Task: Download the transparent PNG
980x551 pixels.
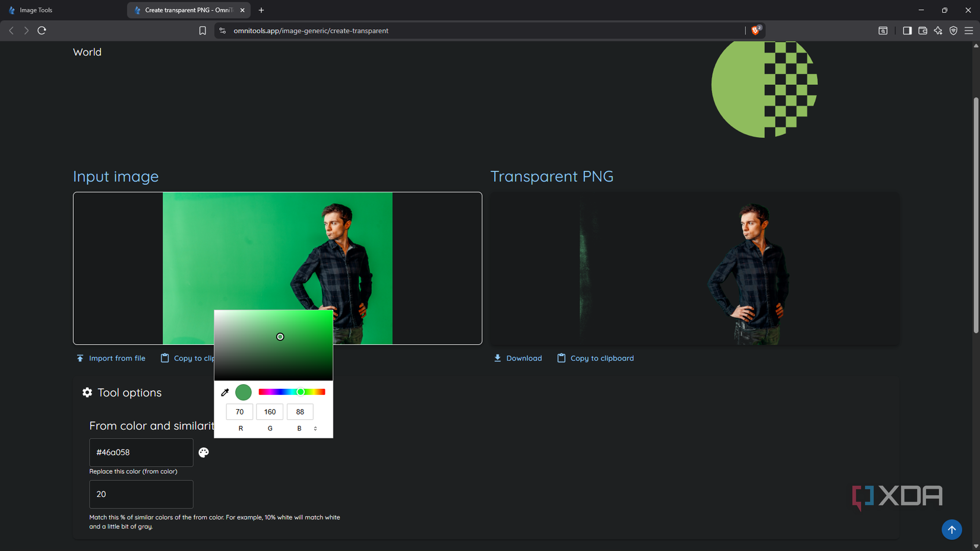Action: (x=518, y=358)
